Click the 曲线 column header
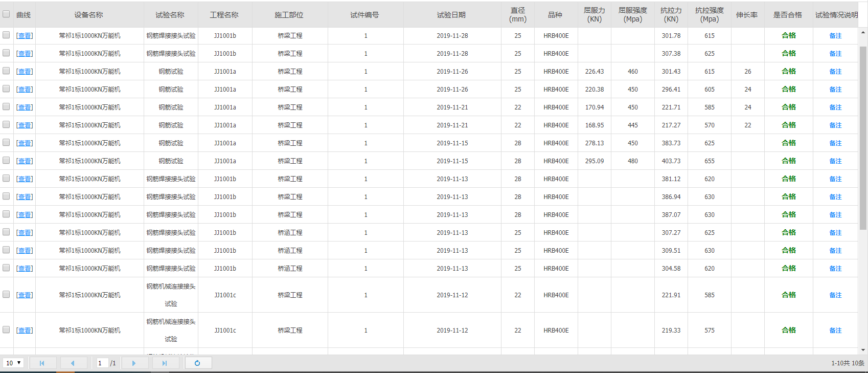The width and height of the screenshot is (868, 373). (x=24, y=15)
